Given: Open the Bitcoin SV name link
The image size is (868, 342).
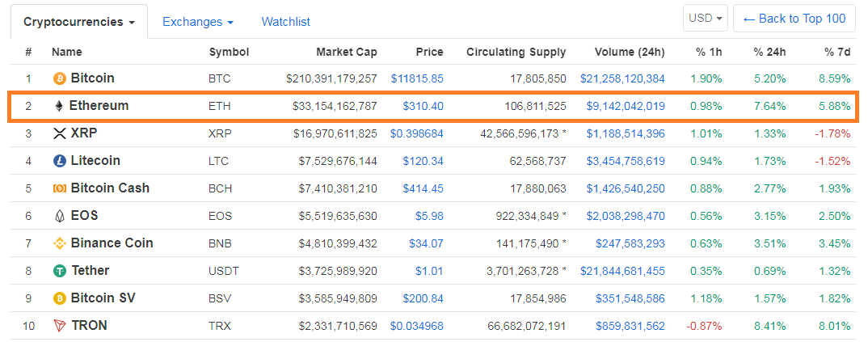Looking at the screenshot, I should click(102, 298).
